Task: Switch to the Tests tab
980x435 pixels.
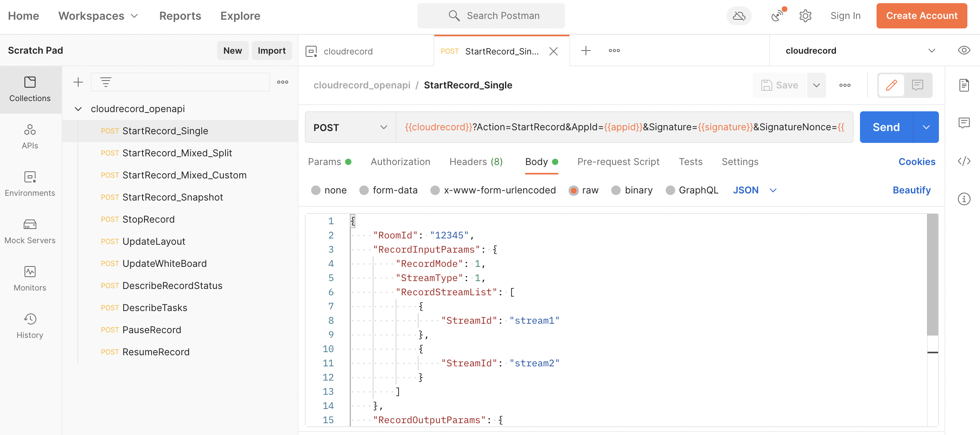Action: click(691, 162)
